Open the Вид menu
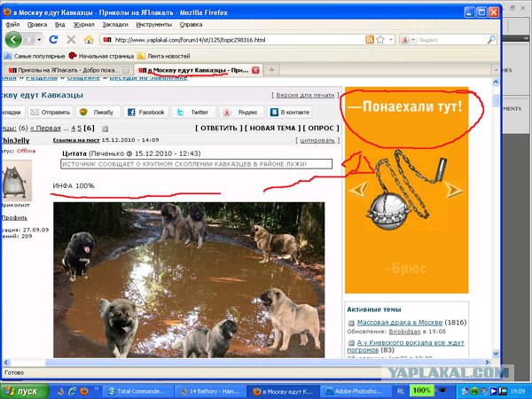 coord(59,25)
